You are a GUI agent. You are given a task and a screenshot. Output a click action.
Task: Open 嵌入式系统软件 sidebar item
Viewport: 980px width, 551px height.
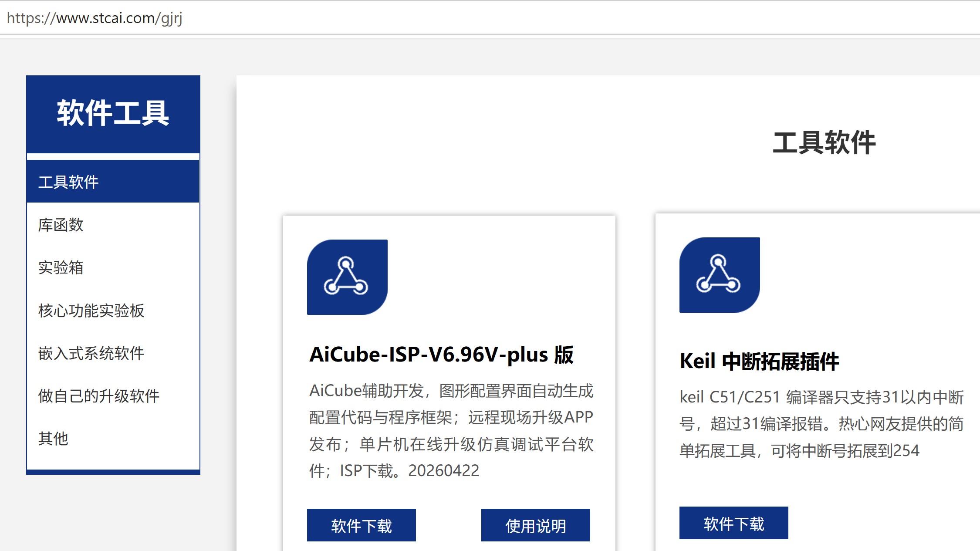(113, 353)
